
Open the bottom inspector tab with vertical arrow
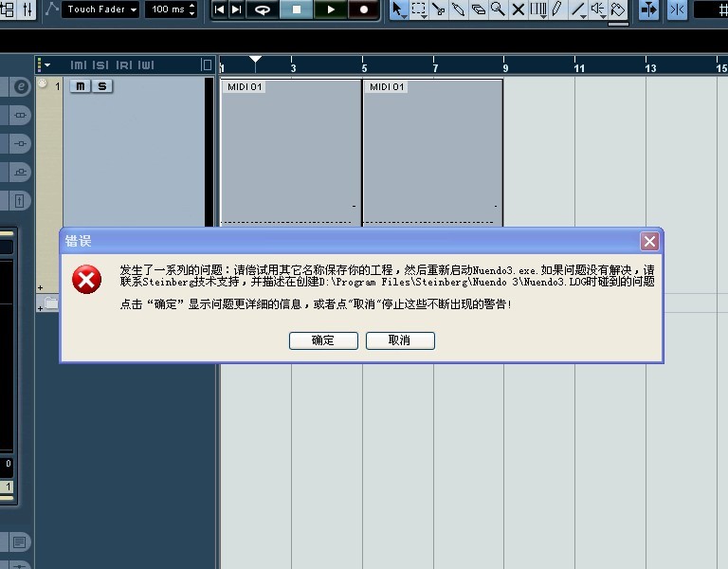tap(20, 201)
